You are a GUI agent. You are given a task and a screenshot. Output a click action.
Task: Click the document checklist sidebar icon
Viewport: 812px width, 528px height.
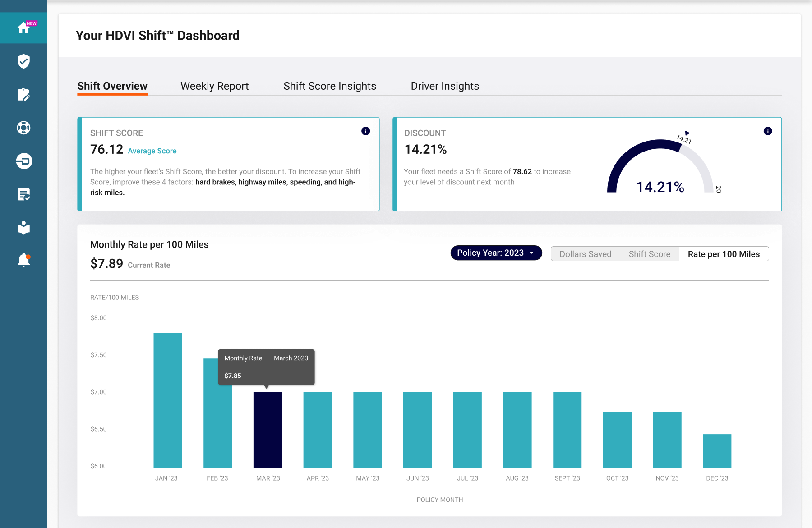point(23,194)
